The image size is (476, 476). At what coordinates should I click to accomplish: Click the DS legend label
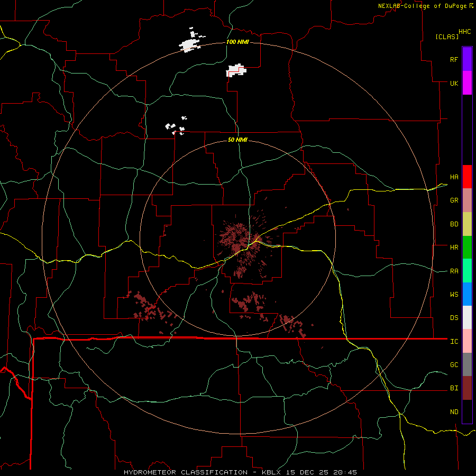tap(454, 318)
